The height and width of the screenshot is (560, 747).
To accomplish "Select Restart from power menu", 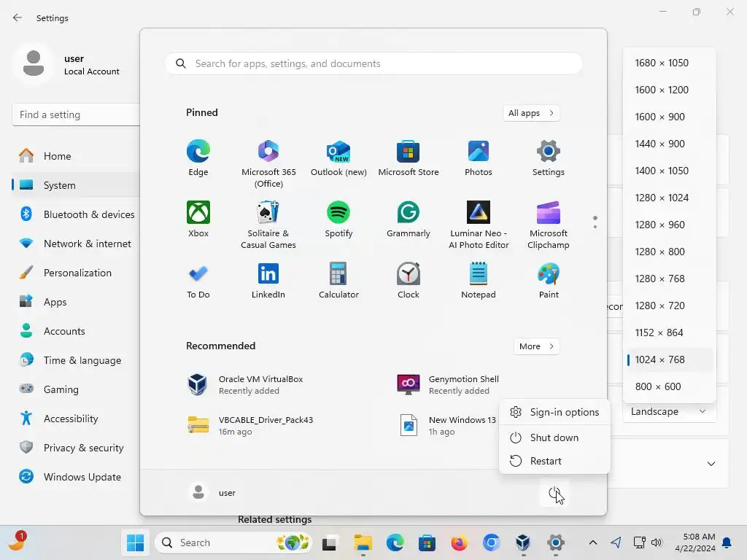I will point(554,461).
